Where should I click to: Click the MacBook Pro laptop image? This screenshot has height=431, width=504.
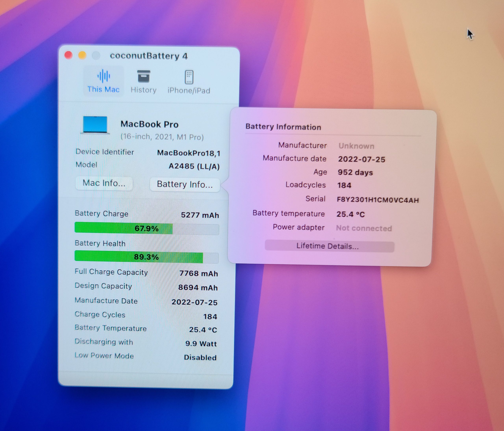[95, 125]
